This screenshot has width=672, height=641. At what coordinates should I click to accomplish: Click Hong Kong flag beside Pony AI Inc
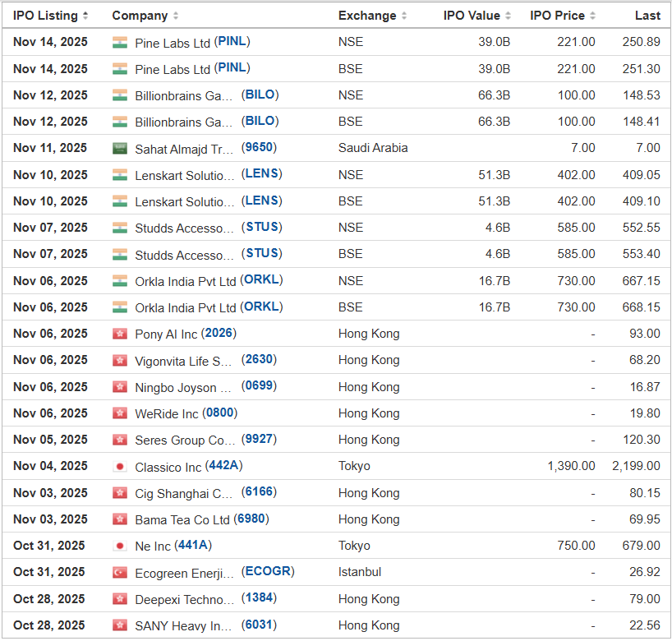coord(120,334)
